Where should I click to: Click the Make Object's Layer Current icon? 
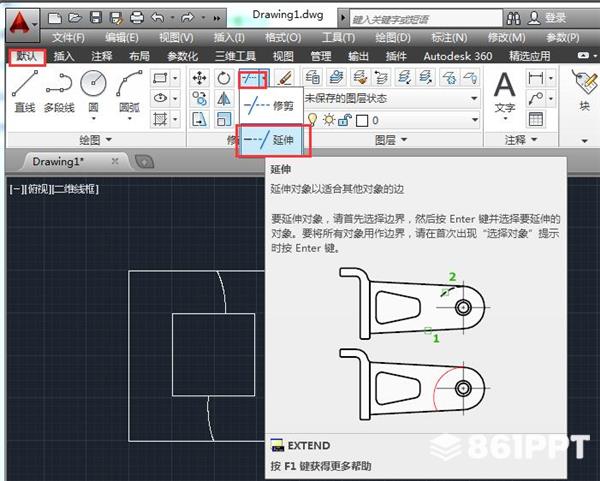pos(336,77)
